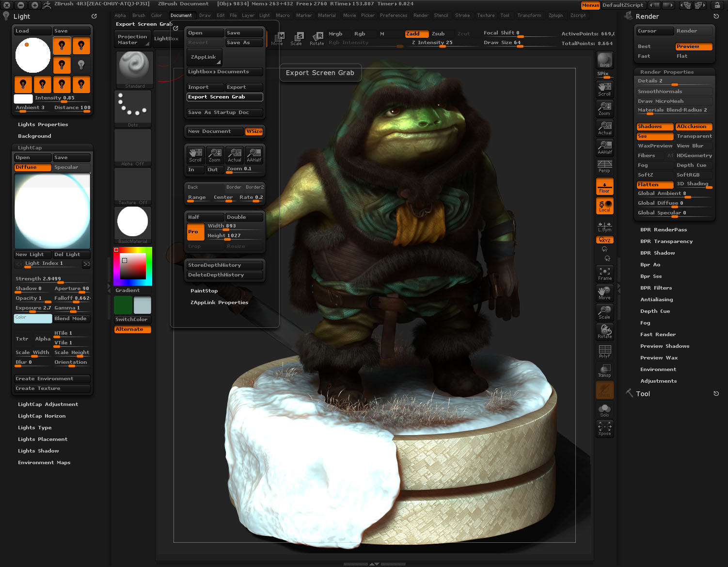Open the Standard brush thumbnail

pos(135,70)
